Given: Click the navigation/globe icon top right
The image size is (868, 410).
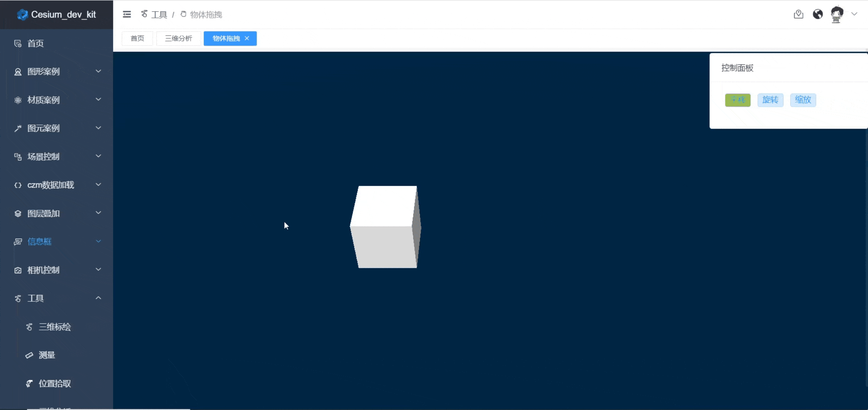Looking at the screenshot, I should tap(817, 14).
